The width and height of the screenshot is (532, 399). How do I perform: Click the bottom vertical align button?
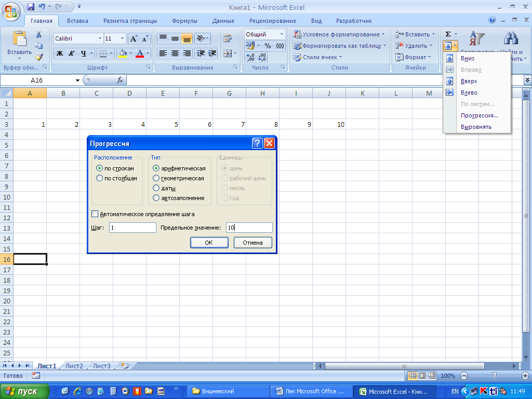click(x=187, y=38)
